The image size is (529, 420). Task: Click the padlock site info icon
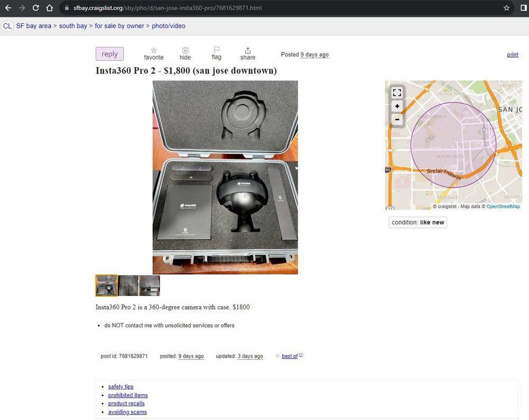[x=67, y=8]
